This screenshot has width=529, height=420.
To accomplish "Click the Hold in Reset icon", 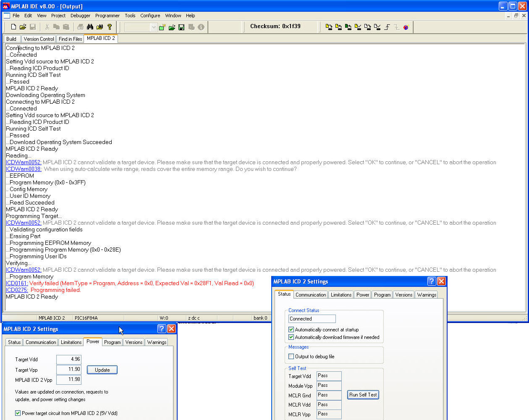I will click(396, 27).
